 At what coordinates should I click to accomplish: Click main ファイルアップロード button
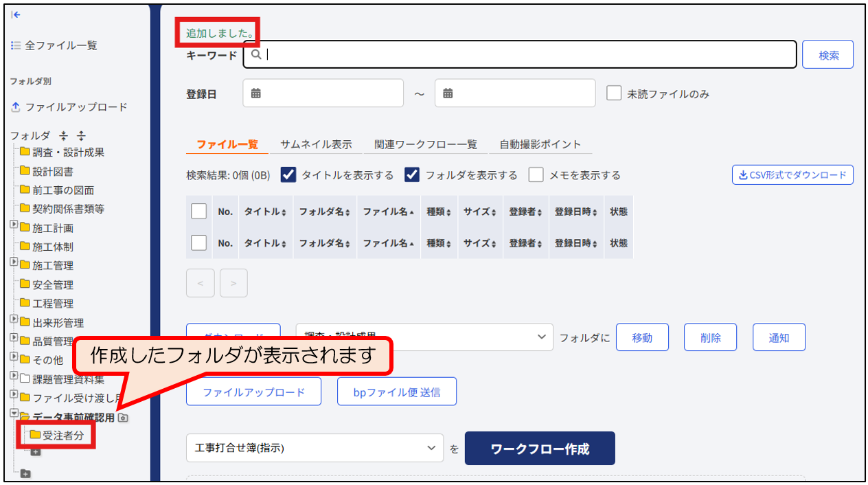coord(253,392)
